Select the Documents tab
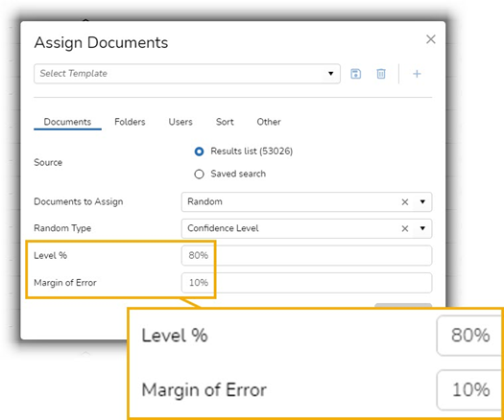Viewport: 504px width, 420px height. click(x=67, y=122)
